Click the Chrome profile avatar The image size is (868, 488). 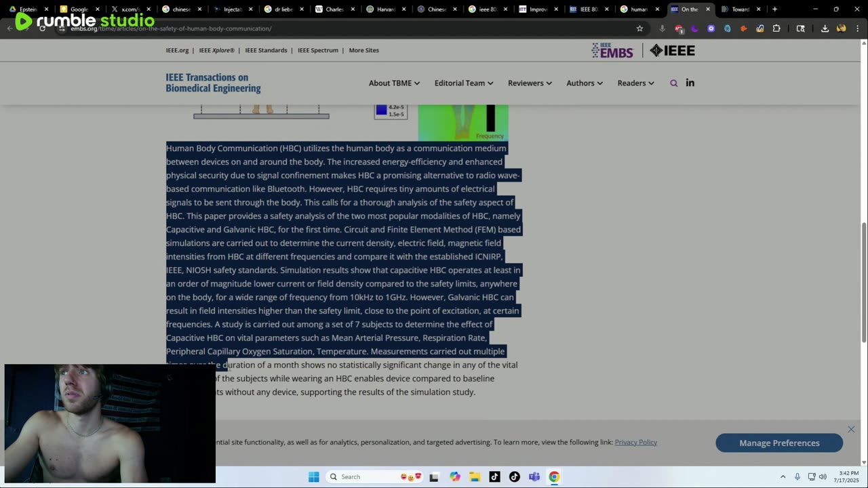pyautogui.click(x=842, y=28)
